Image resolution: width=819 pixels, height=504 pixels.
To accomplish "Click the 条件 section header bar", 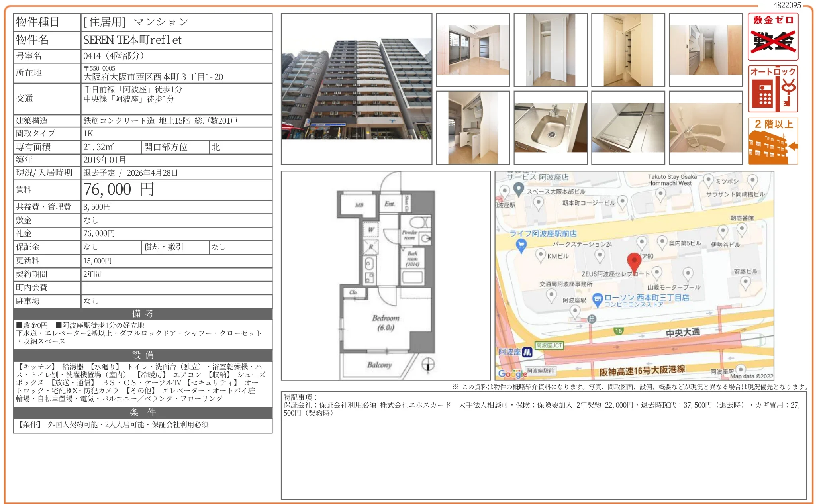I will click(x=142, y=413).
